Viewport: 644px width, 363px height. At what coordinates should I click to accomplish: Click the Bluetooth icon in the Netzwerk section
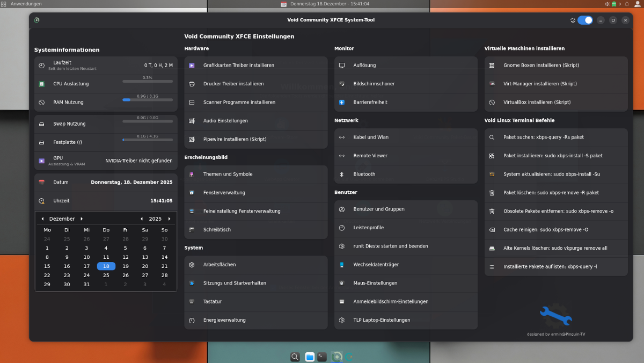pyautogui.click(x=342, y=174)
